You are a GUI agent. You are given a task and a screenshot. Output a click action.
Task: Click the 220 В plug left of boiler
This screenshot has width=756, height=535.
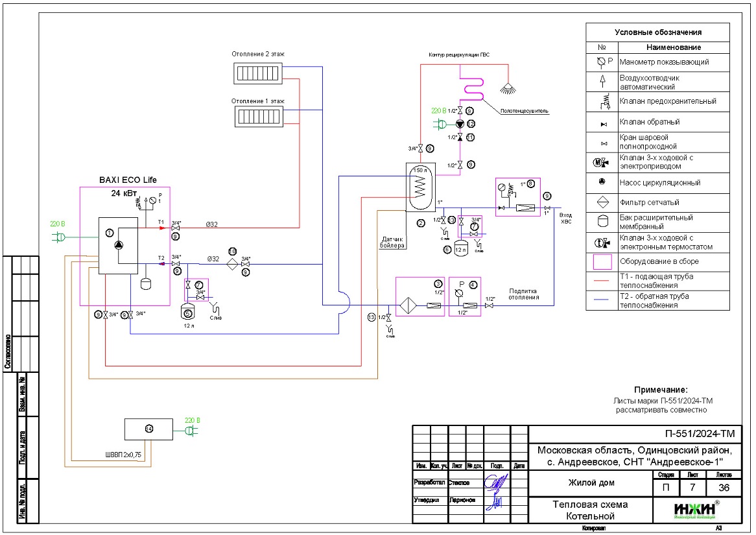60,238
